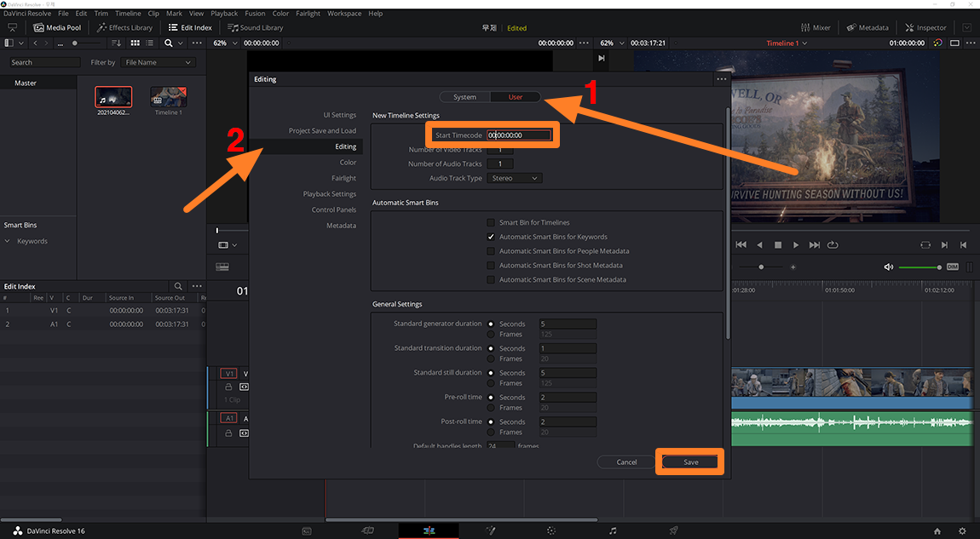980x539 pixels.
Task: Open the Workspace menu
Action: click(x=344, y=13)
